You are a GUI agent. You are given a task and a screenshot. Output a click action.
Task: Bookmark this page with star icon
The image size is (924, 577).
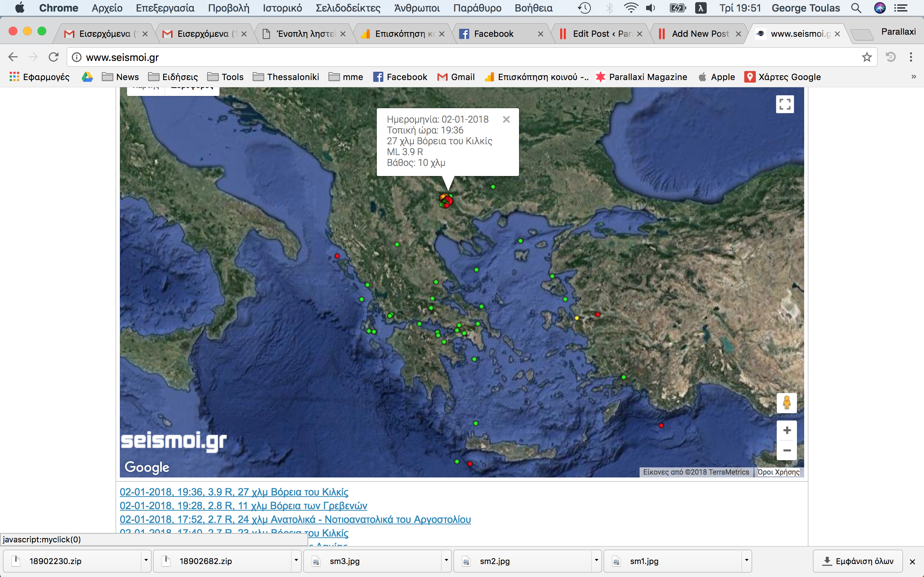click(x=866, y=57)
